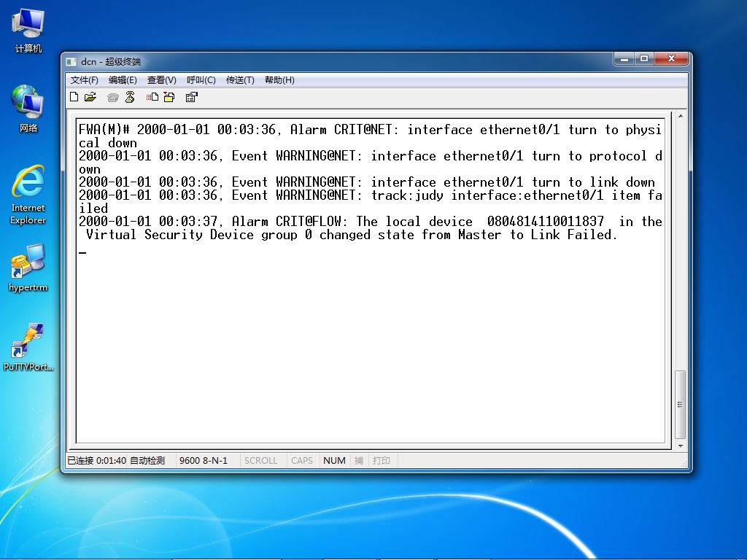This screenshot has width=747, height=560.
Task: Open the 查看(V) menu
Action: [161, 80]
